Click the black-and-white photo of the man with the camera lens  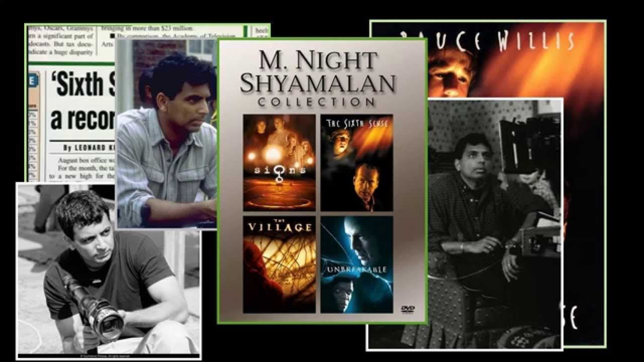point(109,271)
